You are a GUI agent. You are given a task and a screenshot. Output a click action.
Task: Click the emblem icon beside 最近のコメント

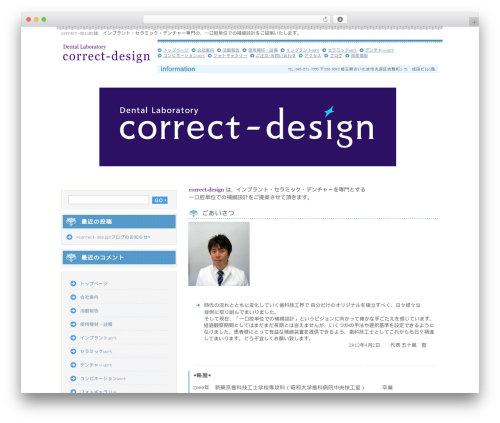point(71,258)
